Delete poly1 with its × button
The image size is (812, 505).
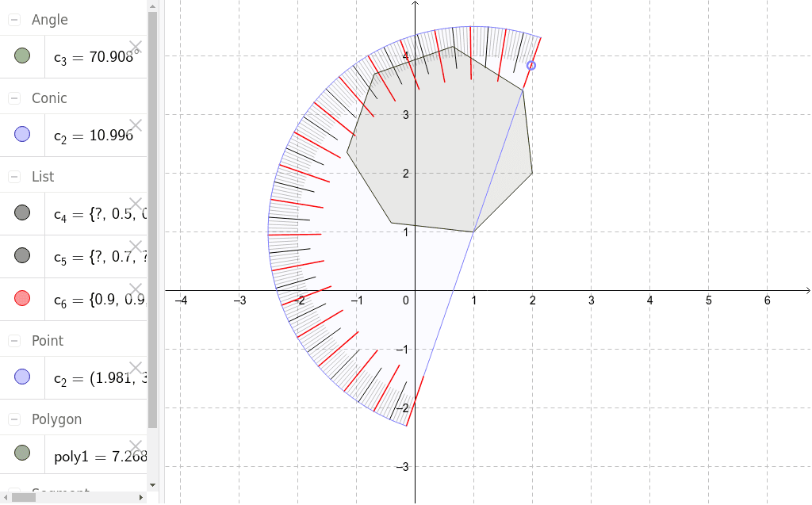click(135, 446)
